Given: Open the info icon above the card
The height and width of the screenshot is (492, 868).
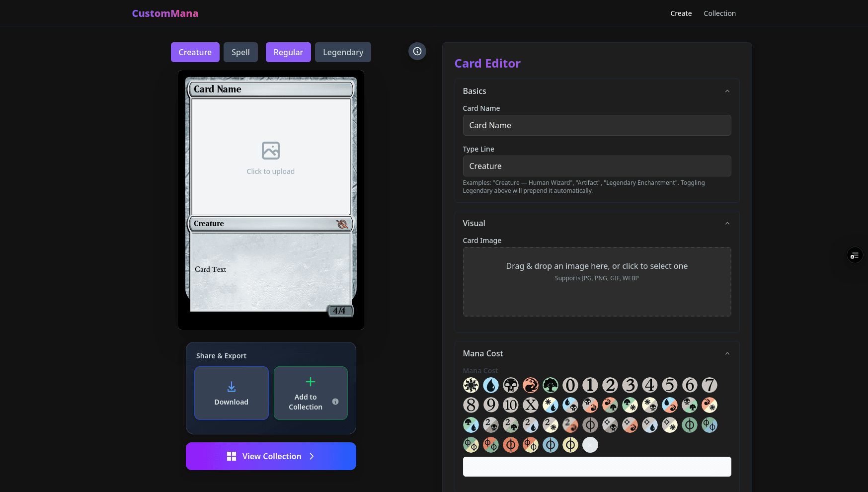Looking at the screenshot, I should click(x=417, y=51).
